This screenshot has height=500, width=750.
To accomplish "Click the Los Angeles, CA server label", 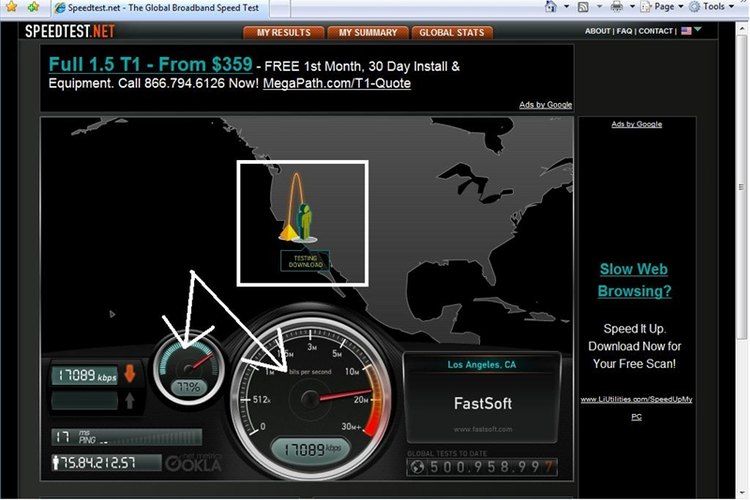I will pos(482,365).
